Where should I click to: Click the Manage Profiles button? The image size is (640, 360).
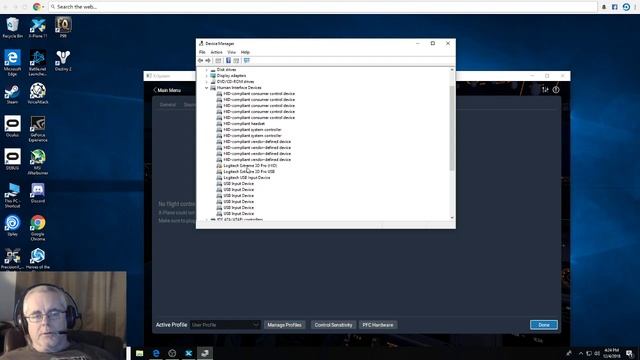pos(284,325)
